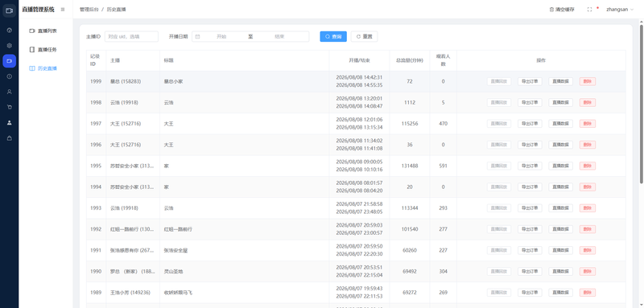The width and height of the screenshot is (644, 308).
Task: Open the shopping bag icon in the dark sidebar
Action: pos(10,138)
